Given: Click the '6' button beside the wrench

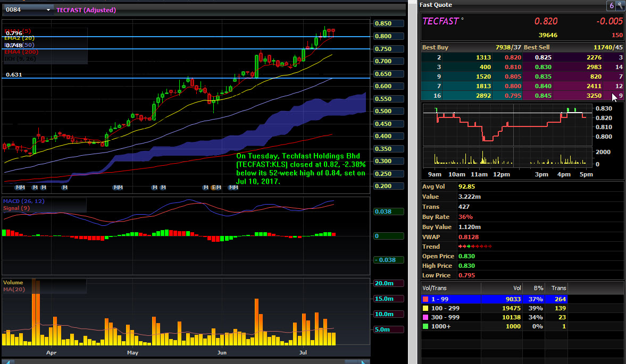Looking at the screenshot, I should pos(611,5).
